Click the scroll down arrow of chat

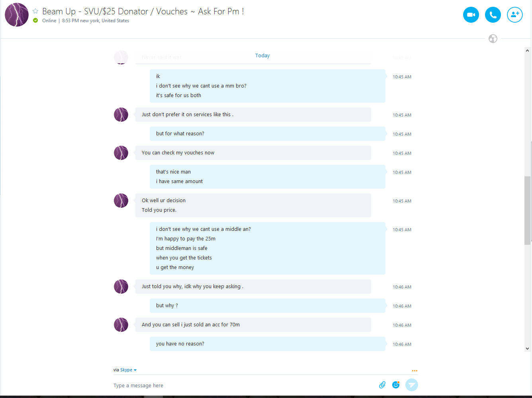click(527, 349)
